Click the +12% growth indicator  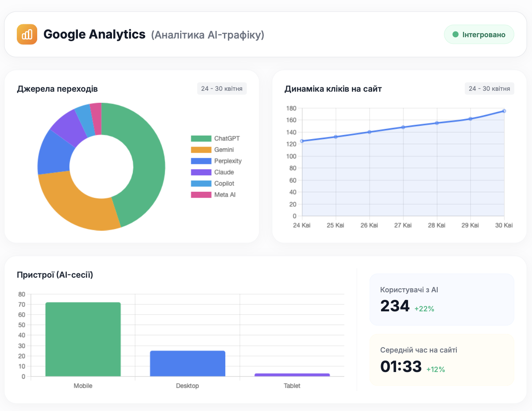pos(436,369)
